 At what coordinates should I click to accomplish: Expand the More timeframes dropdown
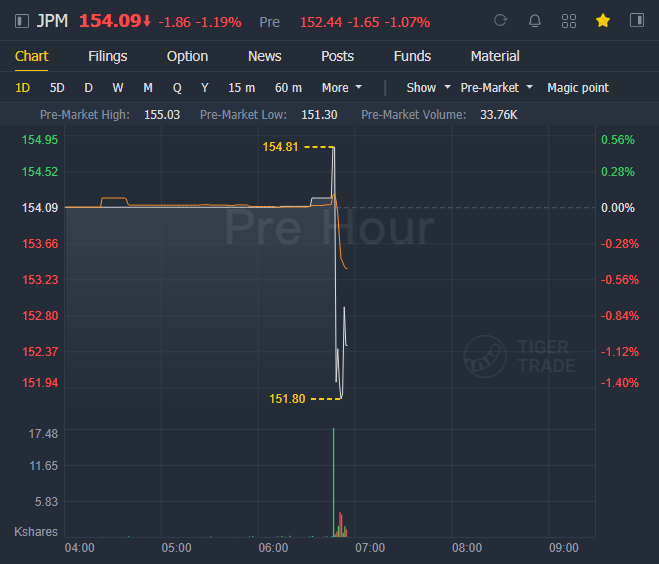(342, 88)
